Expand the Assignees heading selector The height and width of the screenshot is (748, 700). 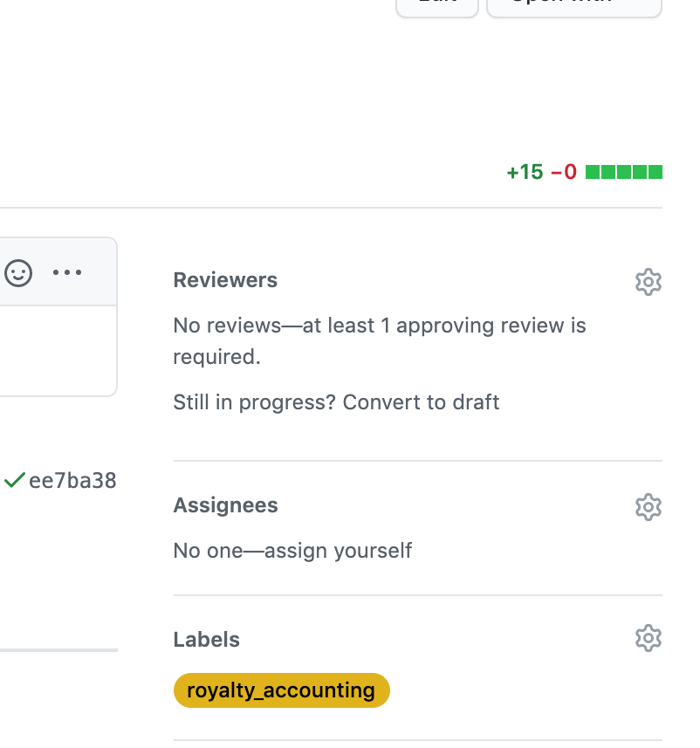225,505
